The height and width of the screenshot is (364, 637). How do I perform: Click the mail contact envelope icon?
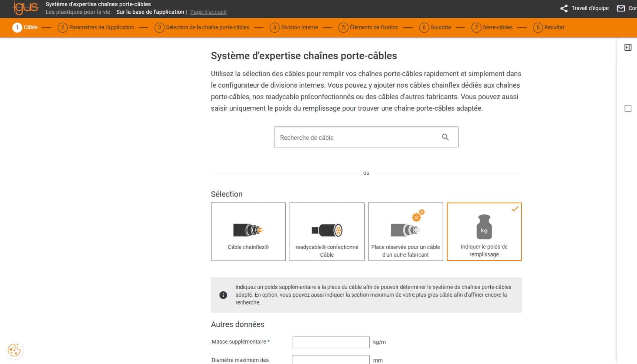pos(621,8)
